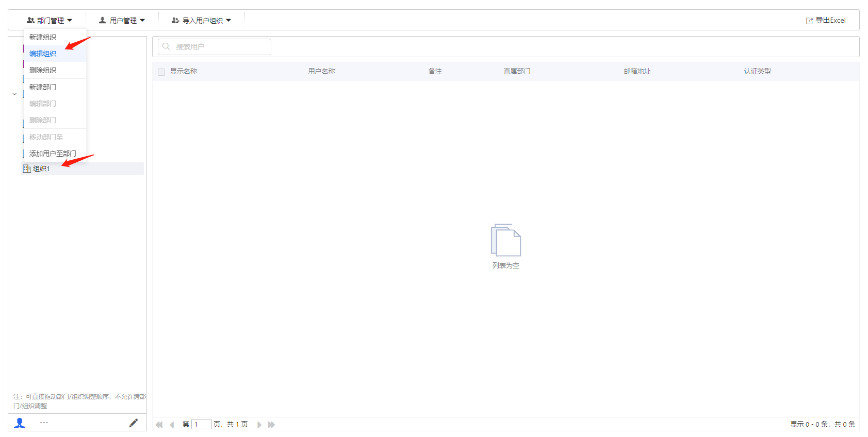Click the magnifier search icon
This screenshot has width=868, height=437.
click(166, 46)
